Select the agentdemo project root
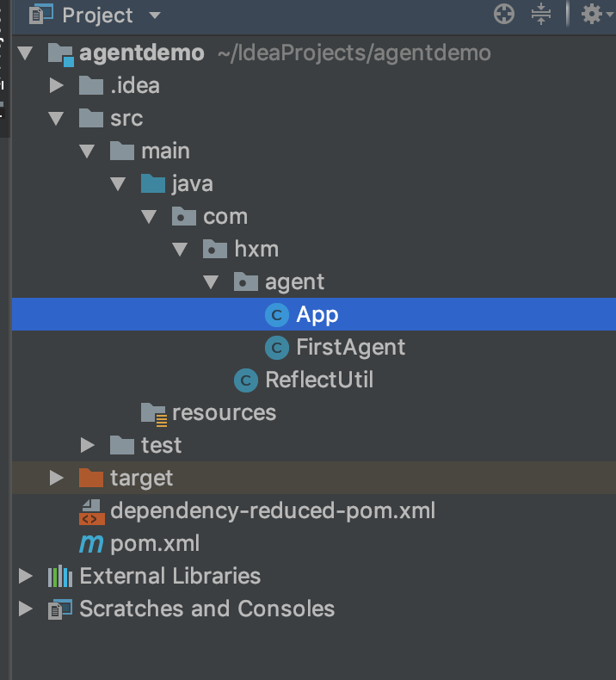Image resolution: width=616 pixels, height=680 pixels. tap(141, 53)
